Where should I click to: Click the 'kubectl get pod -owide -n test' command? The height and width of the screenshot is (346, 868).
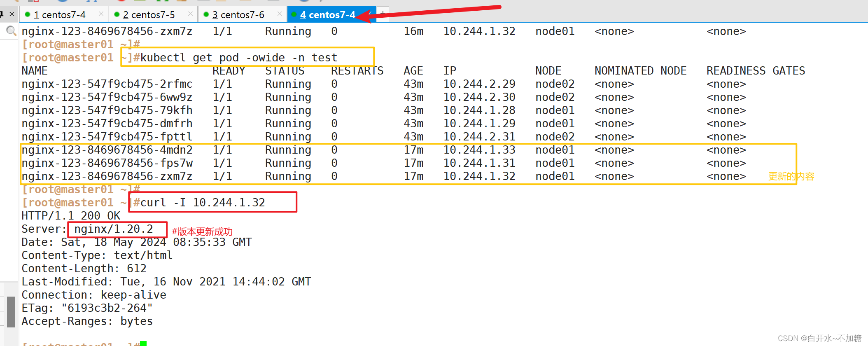point(239,58)
